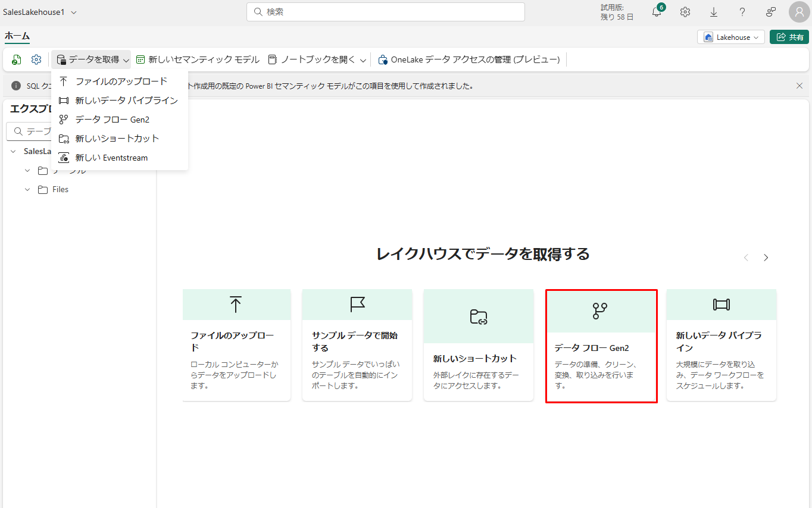
Task: Dismiss the SQL info banner
Action: (x=799, y=86)
